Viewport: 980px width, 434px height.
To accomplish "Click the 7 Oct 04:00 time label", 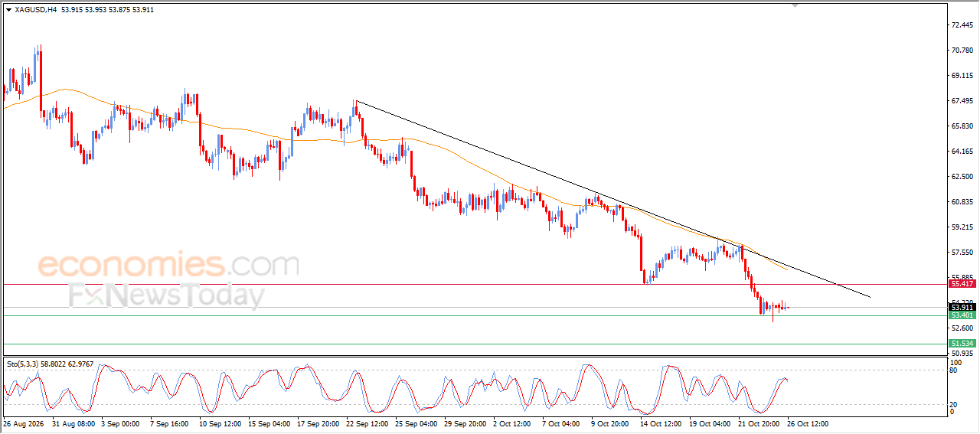I will pyautogui.click(x=562, y=423).
